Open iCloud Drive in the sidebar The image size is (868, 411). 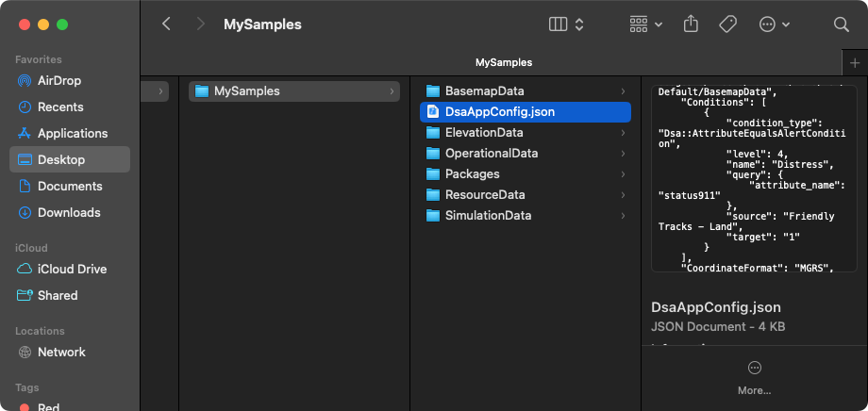click(70, 269)
